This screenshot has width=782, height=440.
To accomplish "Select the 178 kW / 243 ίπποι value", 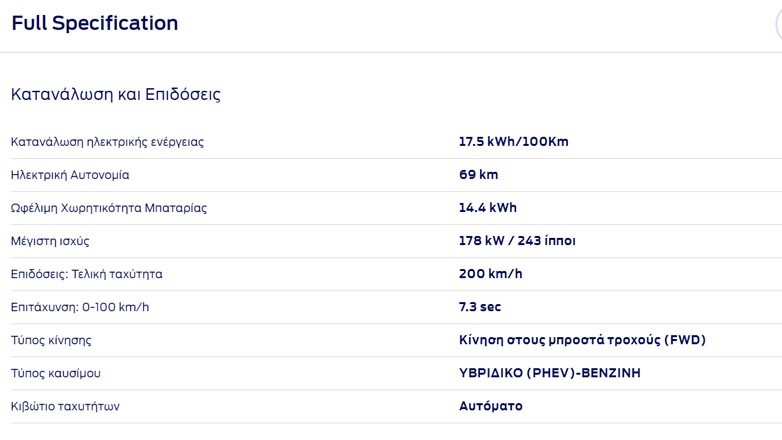I will pos(517,241).
